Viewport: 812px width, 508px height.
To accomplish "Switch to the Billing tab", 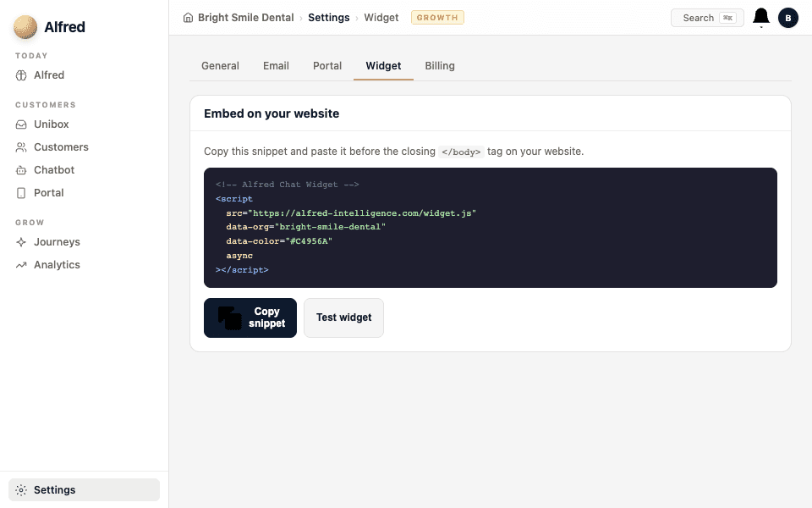I will (440, 66).
